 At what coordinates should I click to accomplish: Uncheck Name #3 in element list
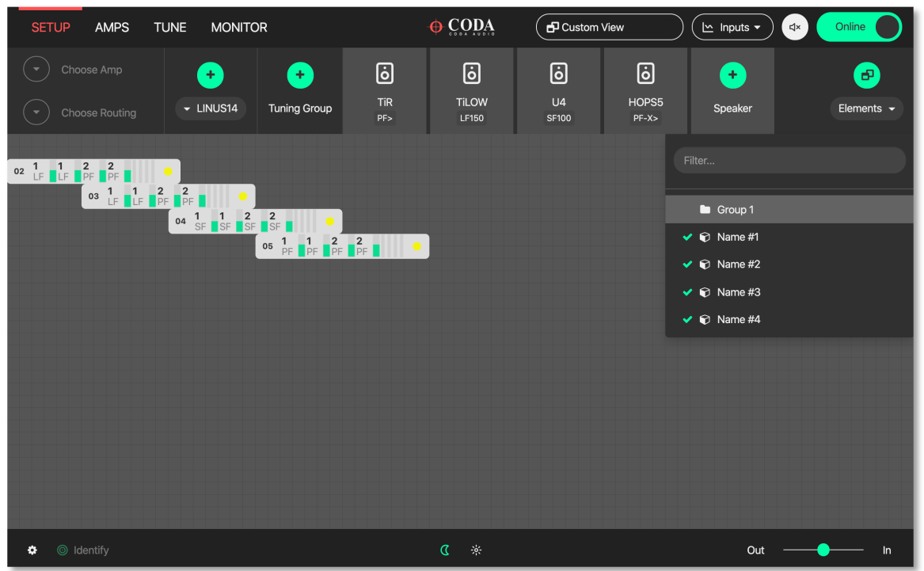click(687, 292)
